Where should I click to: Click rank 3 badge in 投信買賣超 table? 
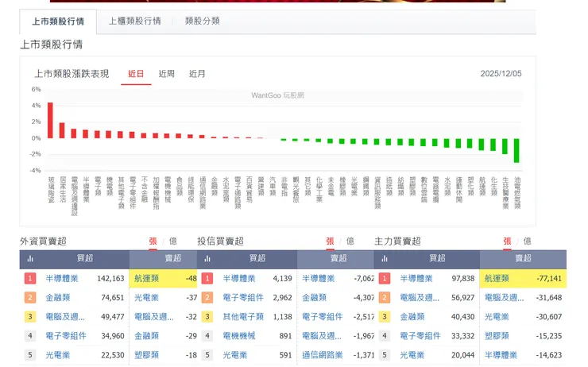[207, 317]
